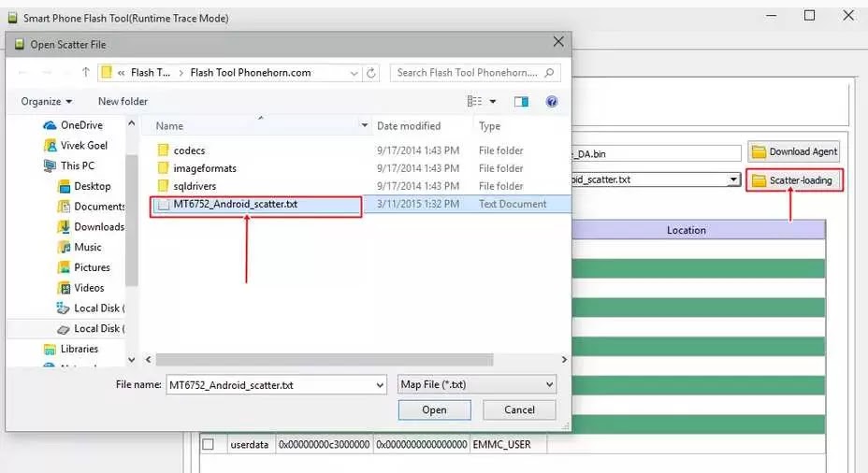Click the sqldrivers folder icon
Screen dimensions: 868x473
163,186
